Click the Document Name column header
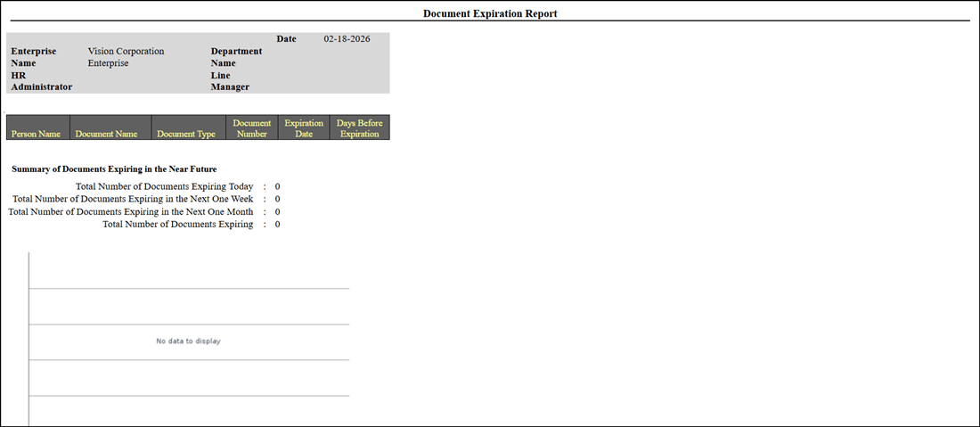 tap(110, 127)
